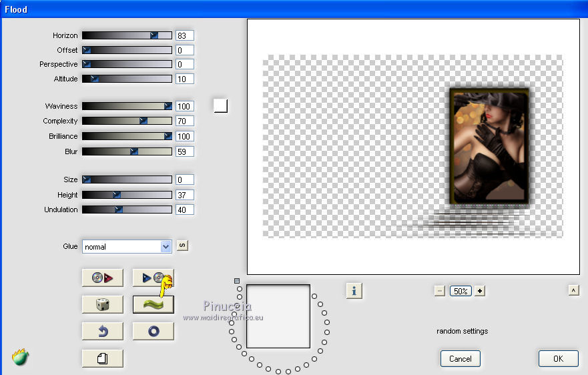Click the copy pages button
Image resolution: width=588 pixels, height=375 pixels.
(102, 358)
